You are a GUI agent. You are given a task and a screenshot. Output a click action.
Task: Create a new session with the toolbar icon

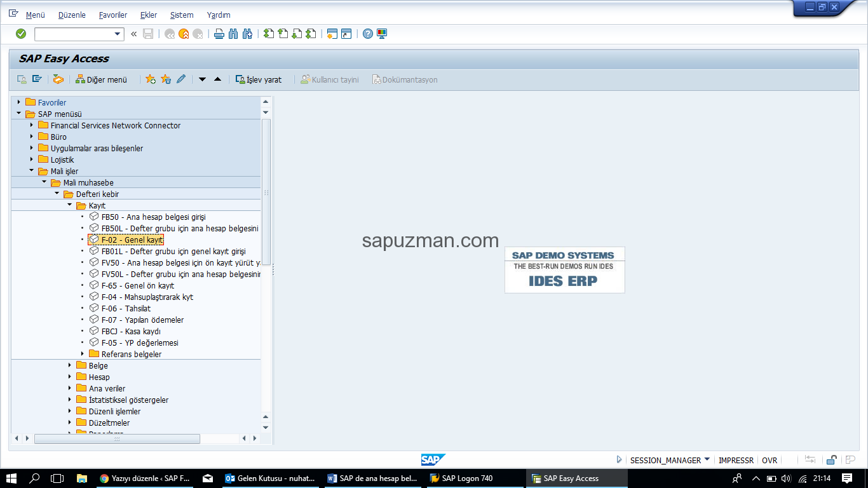(332, 34)
